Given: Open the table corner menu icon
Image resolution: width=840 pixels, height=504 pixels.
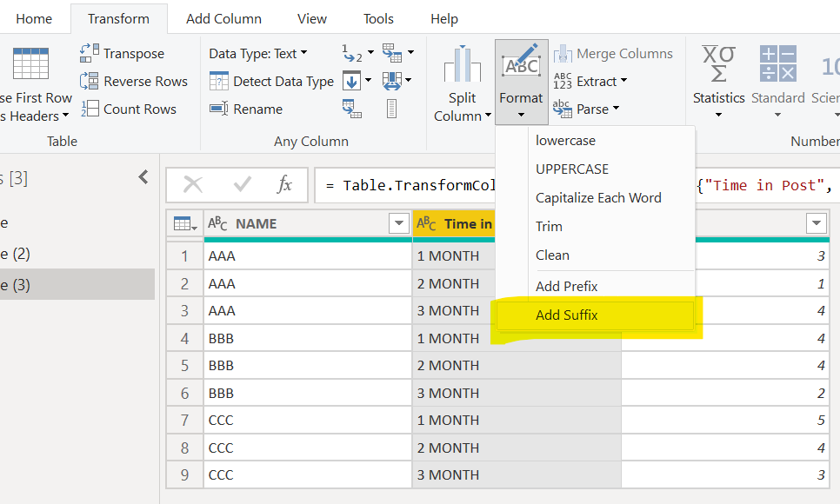Looking at the screenshot, I should click(185, 224).
